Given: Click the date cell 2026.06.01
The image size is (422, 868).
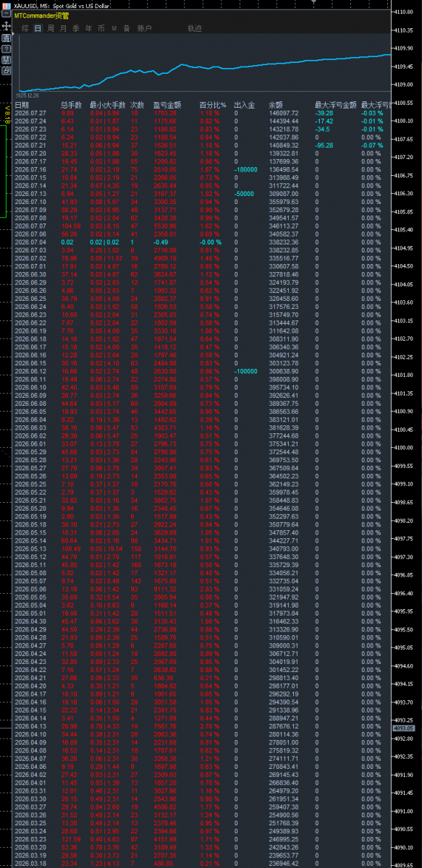Looking at the screenshot, I should point(30,443).
